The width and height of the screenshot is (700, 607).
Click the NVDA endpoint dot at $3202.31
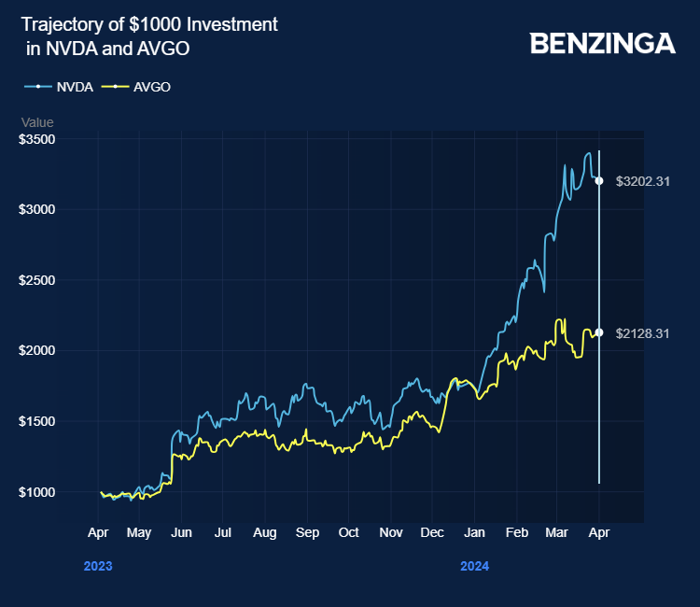599,181
